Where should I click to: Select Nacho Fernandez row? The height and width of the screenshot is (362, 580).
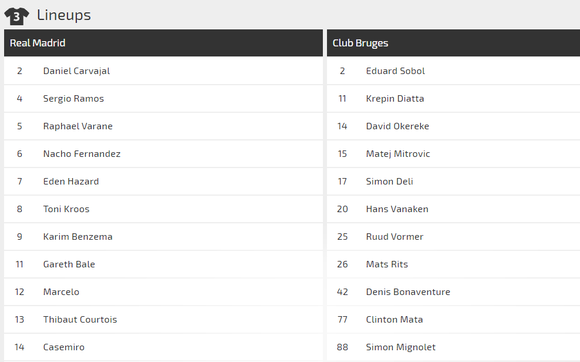163,154
